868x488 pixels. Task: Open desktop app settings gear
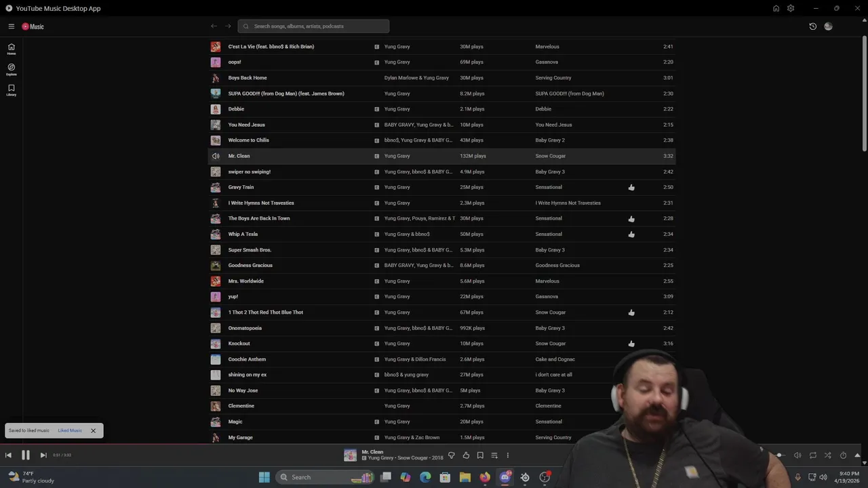pos(791,8)
